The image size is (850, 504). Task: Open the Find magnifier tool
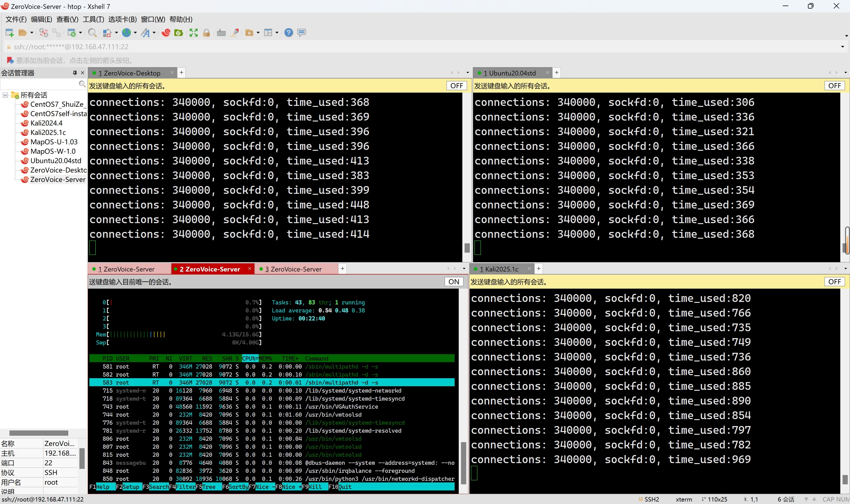coord(92,33)
